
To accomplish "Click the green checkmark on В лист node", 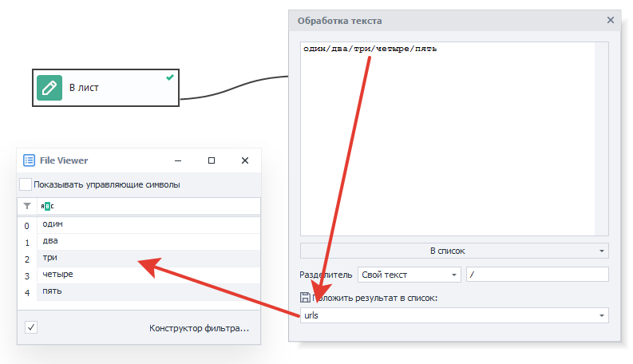I will [x=169, y=77].
